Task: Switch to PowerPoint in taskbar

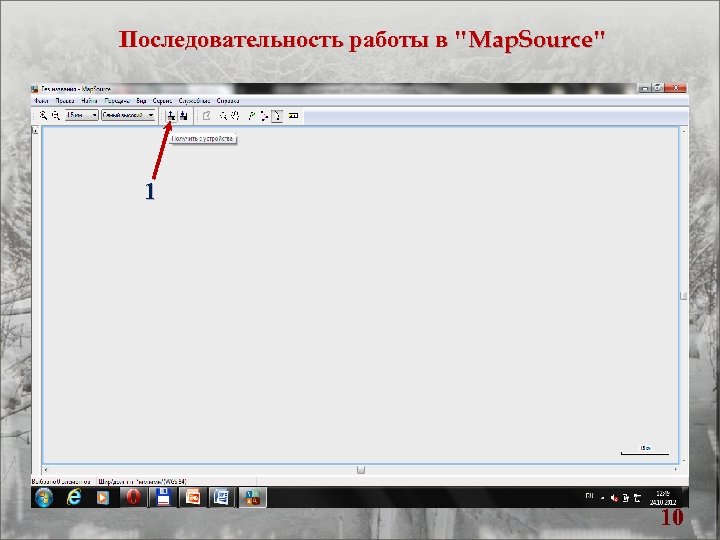Action: coord(193,497)
